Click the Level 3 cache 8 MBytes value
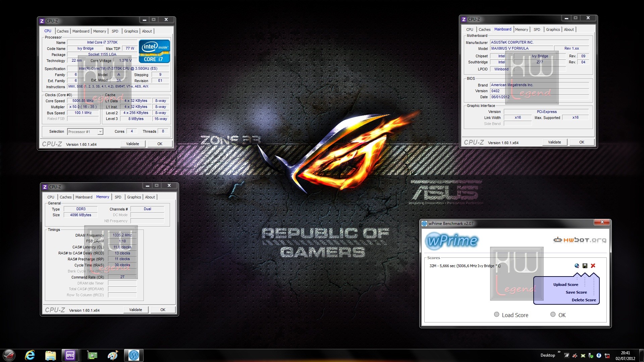This screenshot has width=644, height=362. [x=136, y=119]
